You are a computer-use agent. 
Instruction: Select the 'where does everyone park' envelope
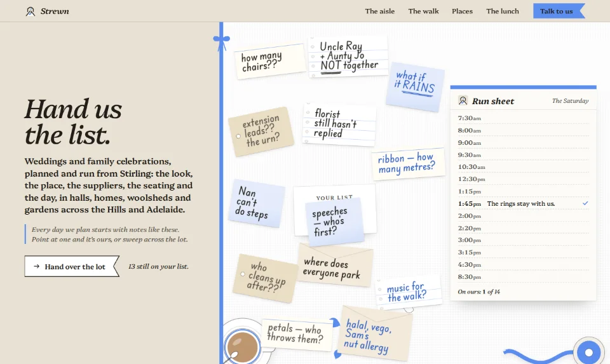tap(335, 266)
